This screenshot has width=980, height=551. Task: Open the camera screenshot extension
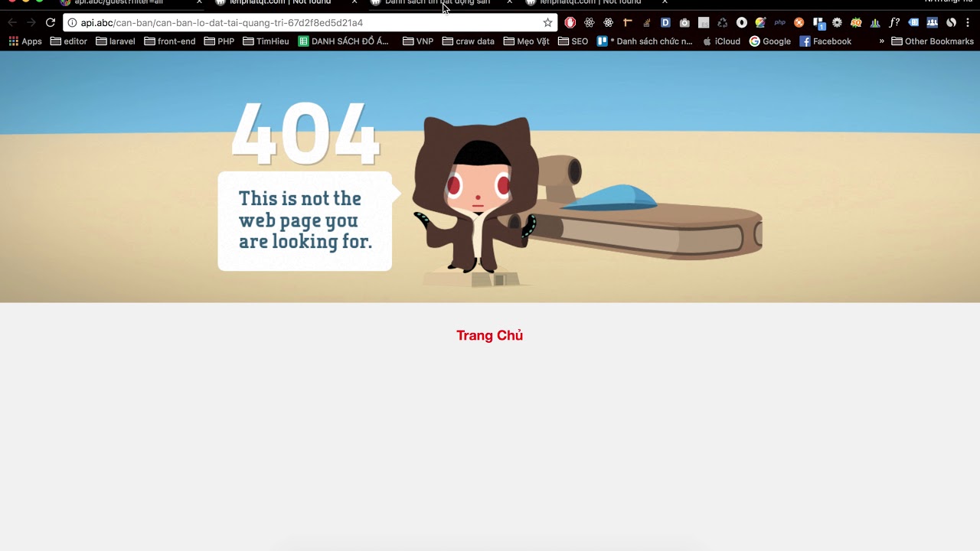[x=684, y=23]
